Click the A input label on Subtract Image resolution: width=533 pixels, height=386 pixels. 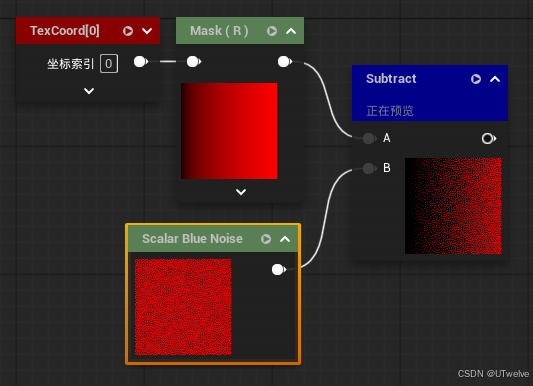pos(387,138)
